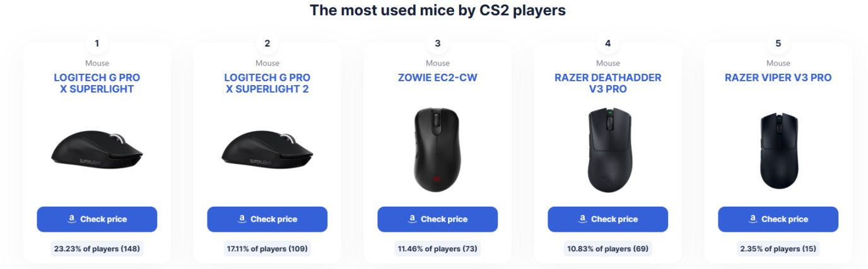Open LOGITECH G PRO X SUPERLIGHT 2 link
The width and height of the screenshot is (868, 269).
[x=267, y=83]
